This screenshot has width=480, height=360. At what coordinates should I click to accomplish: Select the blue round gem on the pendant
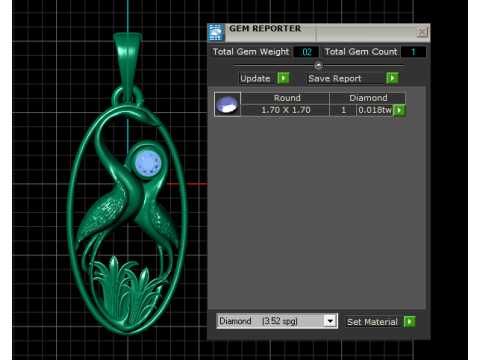[148, 163]
